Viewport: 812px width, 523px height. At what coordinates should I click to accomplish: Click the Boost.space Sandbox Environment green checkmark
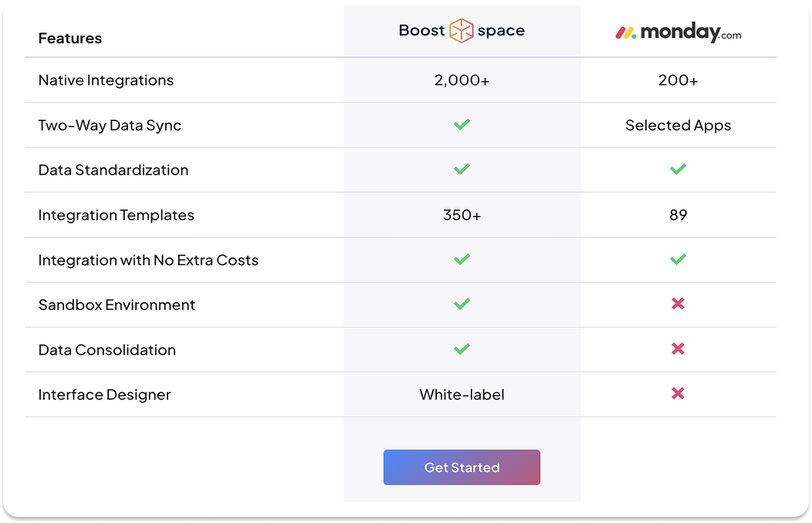462,304
